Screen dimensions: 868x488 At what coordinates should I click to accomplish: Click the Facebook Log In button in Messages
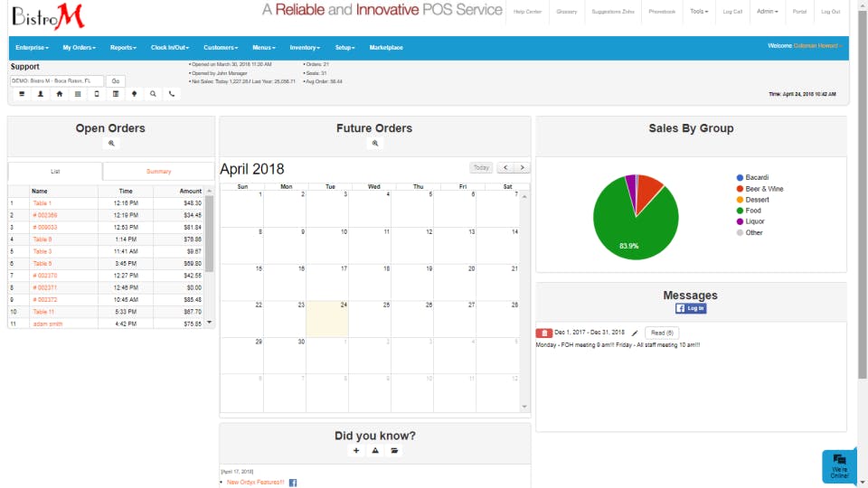(690, 308)
